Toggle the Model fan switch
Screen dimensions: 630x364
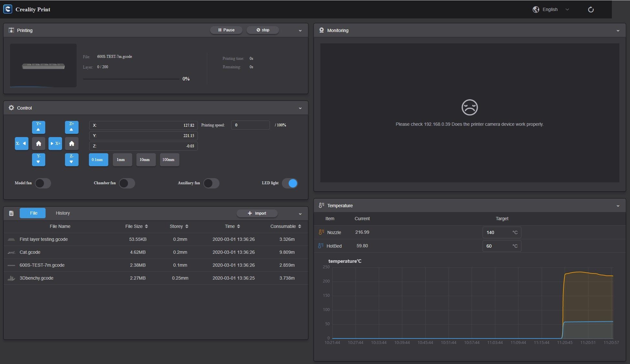click(43, 183)
